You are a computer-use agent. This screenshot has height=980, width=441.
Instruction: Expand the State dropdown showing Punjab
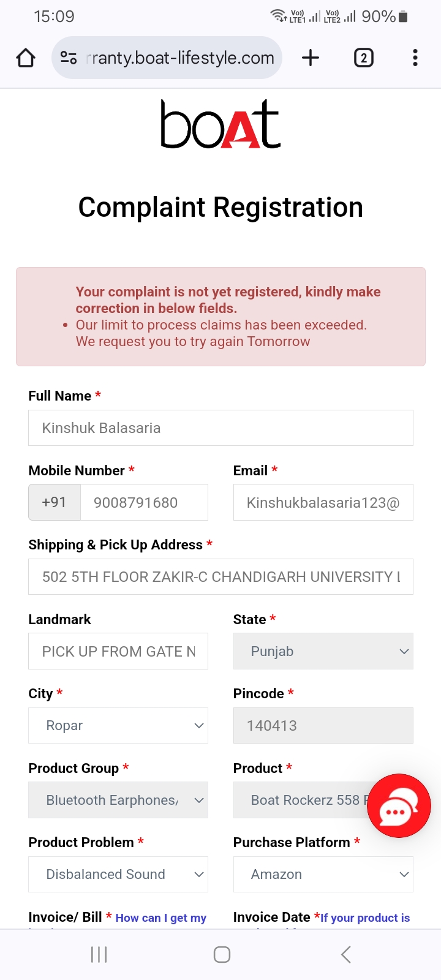click(323, 651)
